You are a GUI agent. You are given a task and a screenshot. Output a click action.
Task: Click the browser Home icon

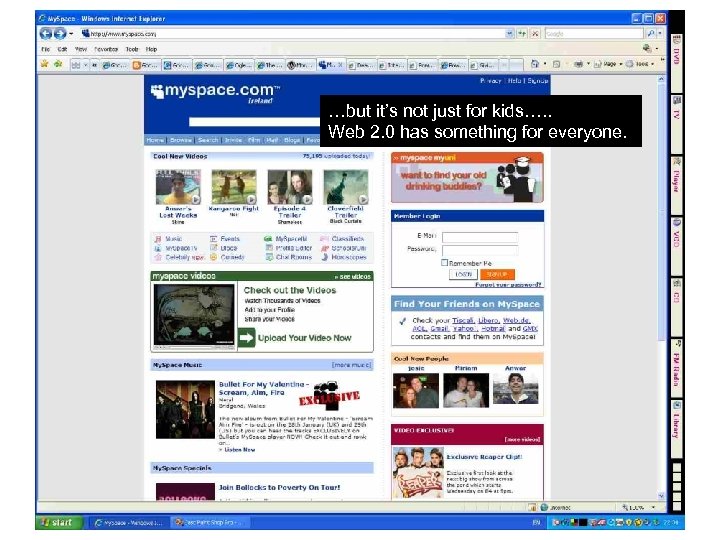point(534,64)
